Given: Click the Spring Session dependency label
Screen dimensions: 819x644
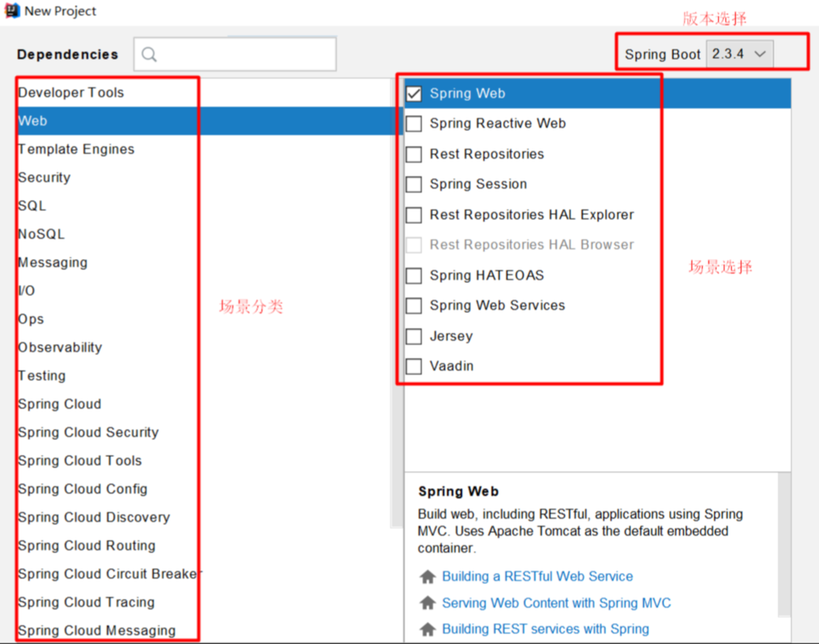Looking at the screenshot, I should 478,184.
